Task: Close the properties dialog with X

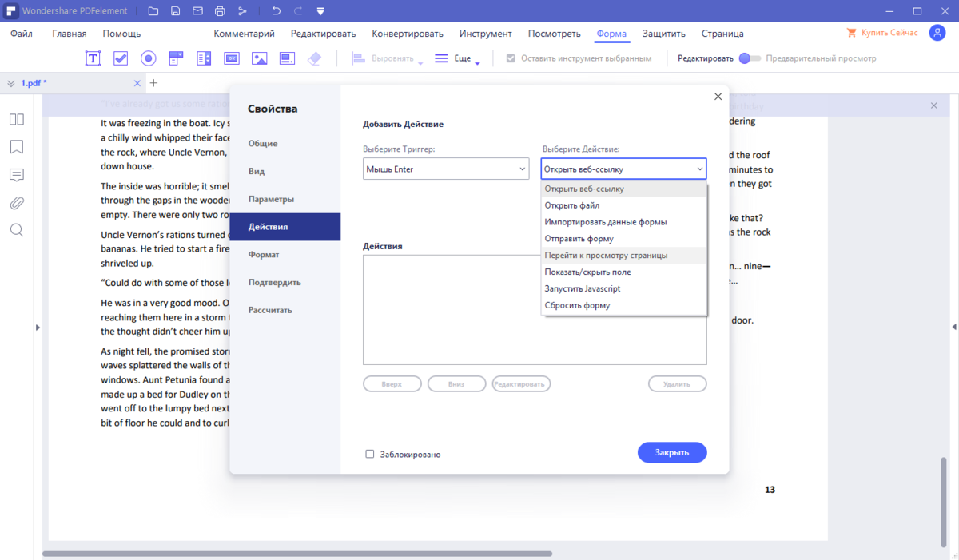Action: click(x=718, y=97)
